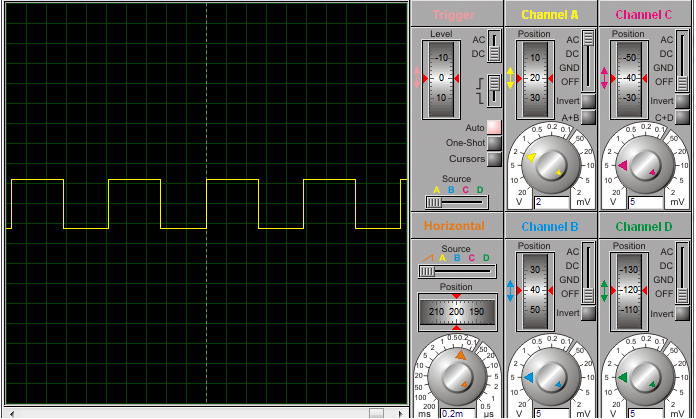Screen dimensions: 696x419
Task: Click the Horizontal timebase value field
Action: pyautogui.click(x=458, y=414)
